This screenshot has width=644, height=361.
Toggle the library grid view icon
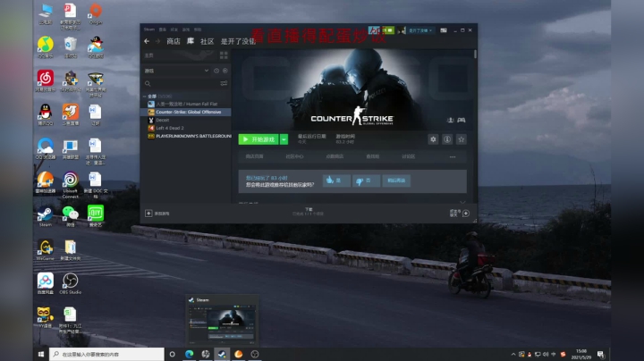pos(224,55)
